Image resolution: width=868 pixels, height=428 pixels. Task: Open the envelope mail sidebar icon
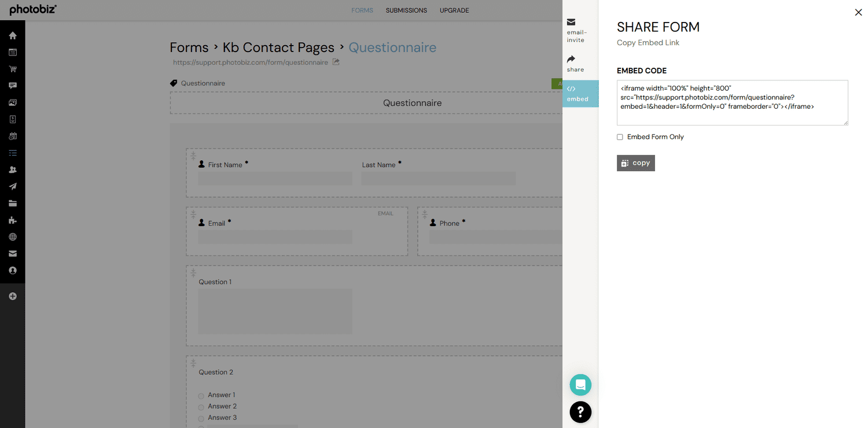[13, 253]
